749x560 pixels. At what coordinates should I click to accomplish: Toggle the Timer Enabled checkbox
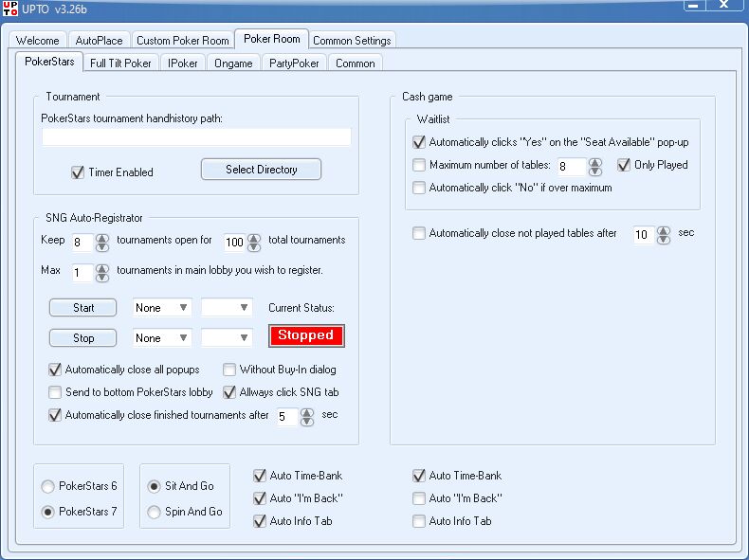coord(78,172)
